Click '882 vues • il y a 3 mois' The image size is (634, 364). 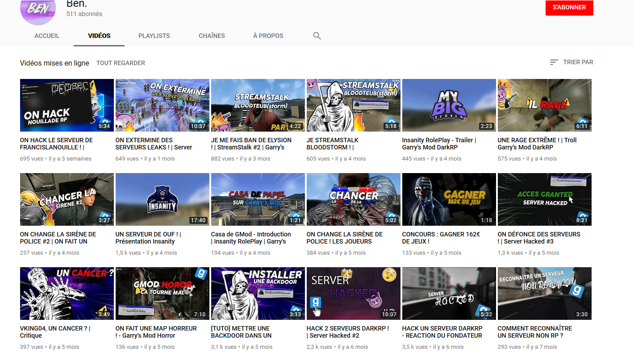tap(241, 159)
